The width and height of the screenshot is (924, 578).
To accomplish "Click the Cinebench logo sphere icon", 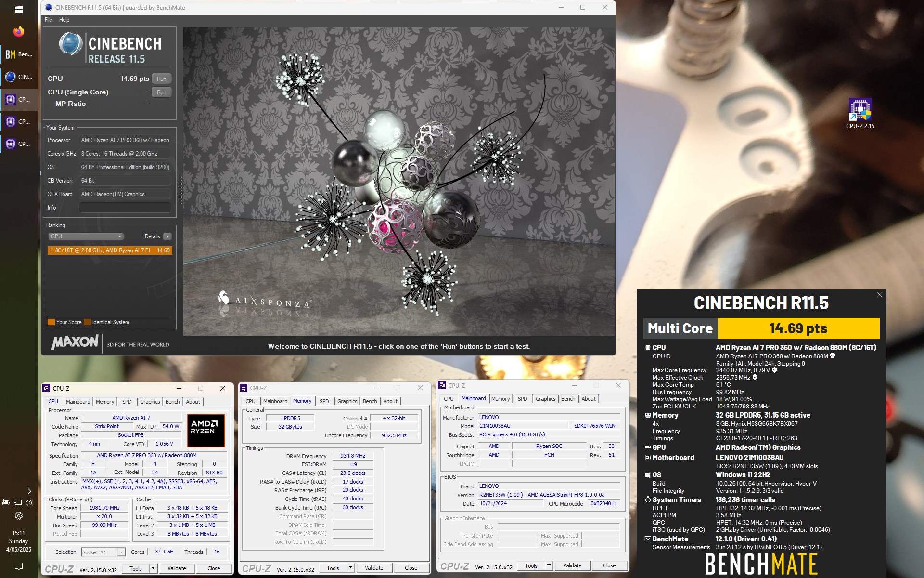I will (x=70, y=44).
